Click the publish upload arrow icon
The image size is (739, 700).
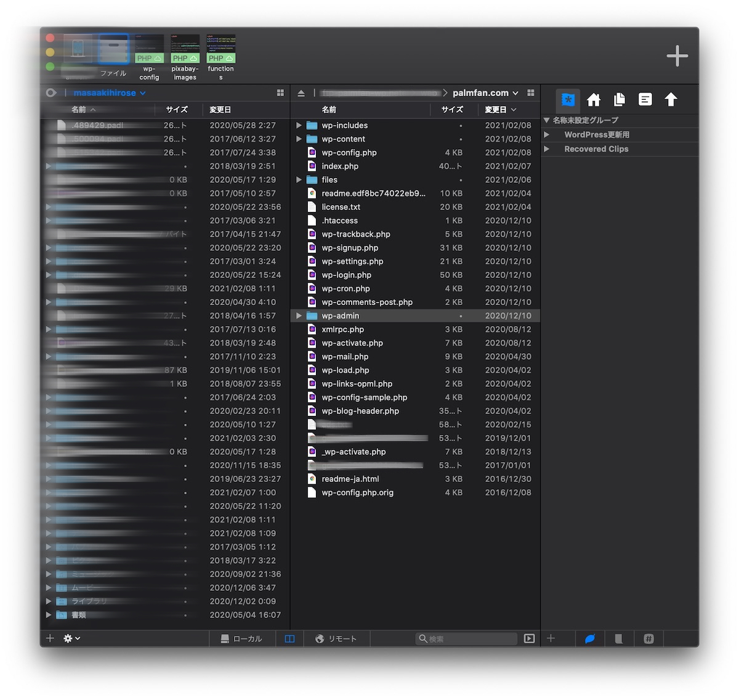click(x=671, y=100)
